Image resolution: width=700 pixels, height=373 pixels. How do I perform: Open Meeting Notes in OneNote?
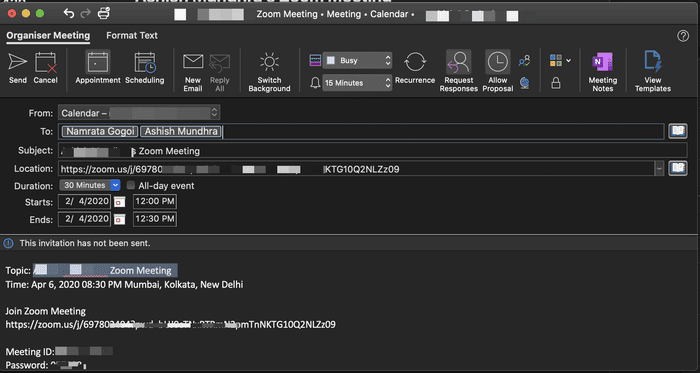click(603, 72)
